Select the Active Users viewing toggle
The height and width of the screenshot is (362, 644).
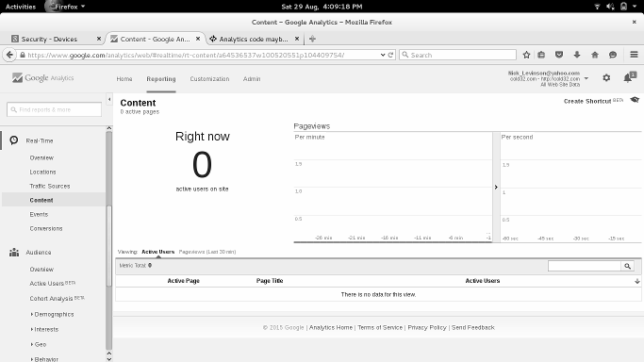point(158,252)
